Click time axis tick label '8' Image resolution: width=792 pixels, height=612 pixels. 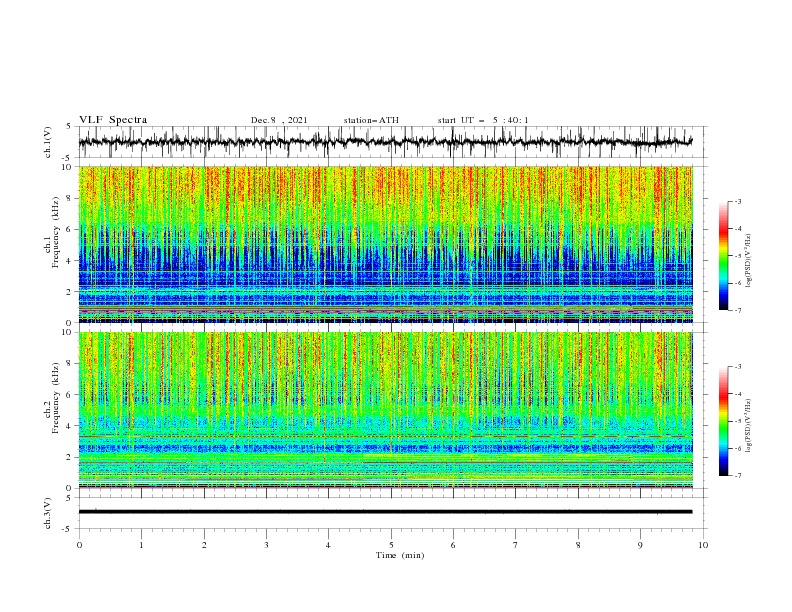click(x=578, y=545)
